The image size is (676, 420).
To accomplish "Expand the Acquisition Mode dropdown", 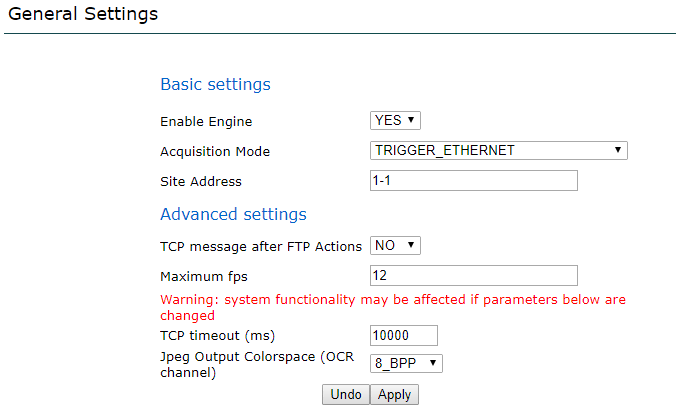I will (498, 151).
